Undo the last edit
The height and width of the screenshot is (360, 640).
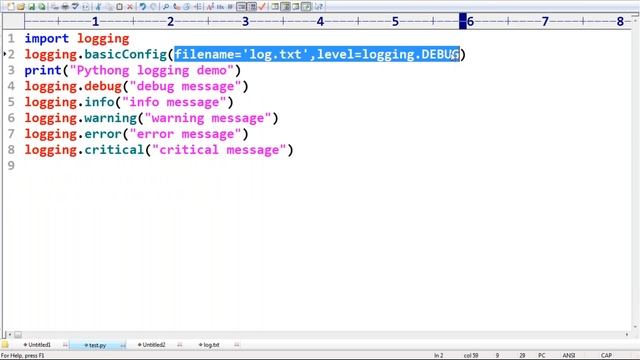(142, 7)
